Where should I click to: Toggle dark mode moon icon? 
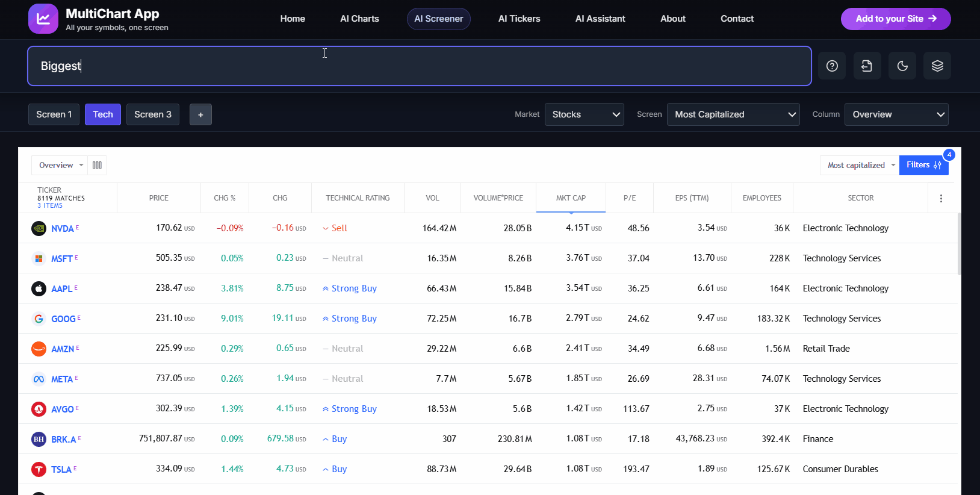pos(902,66)
